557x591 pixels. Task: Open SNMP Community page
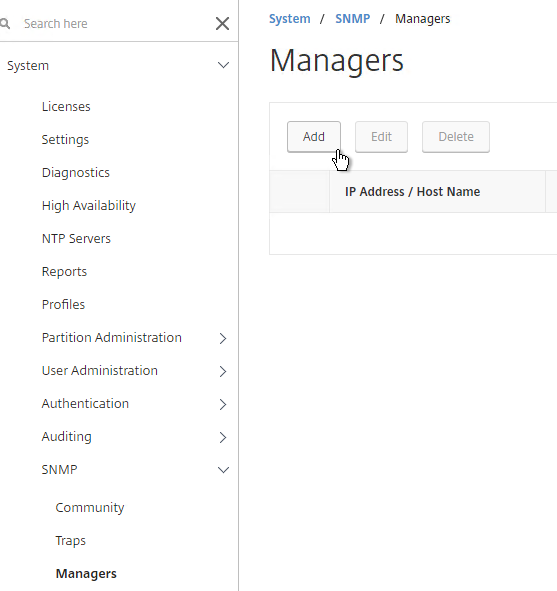pos(90,508)
